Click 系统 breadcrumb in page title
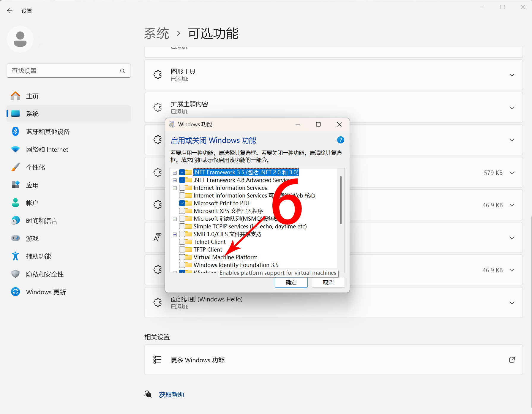 click(157, 33)
